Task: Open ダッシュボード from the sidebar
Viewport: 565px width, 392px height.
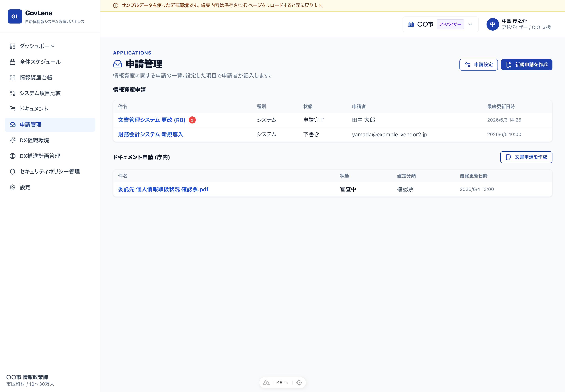Action: click(x=50, y=46)
